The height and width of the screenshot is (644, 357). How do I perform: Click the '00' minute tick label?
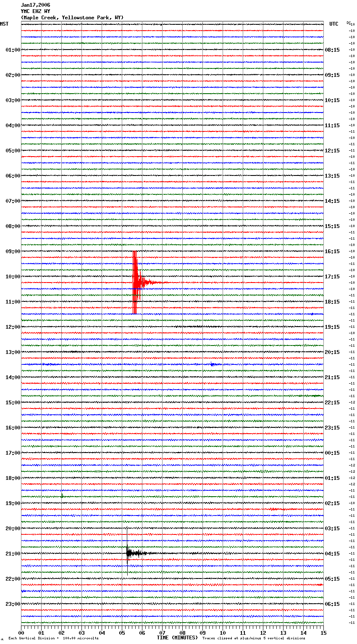[21, 633]
